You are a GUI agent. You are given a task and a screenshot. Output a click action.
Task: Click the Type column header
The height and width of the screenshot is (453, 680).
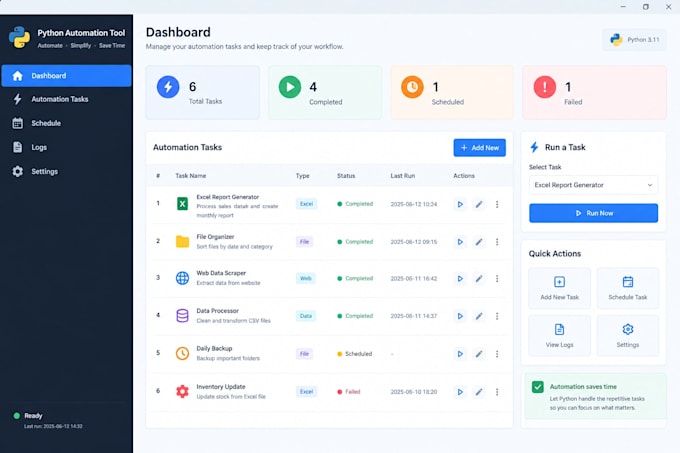[303, 176]
